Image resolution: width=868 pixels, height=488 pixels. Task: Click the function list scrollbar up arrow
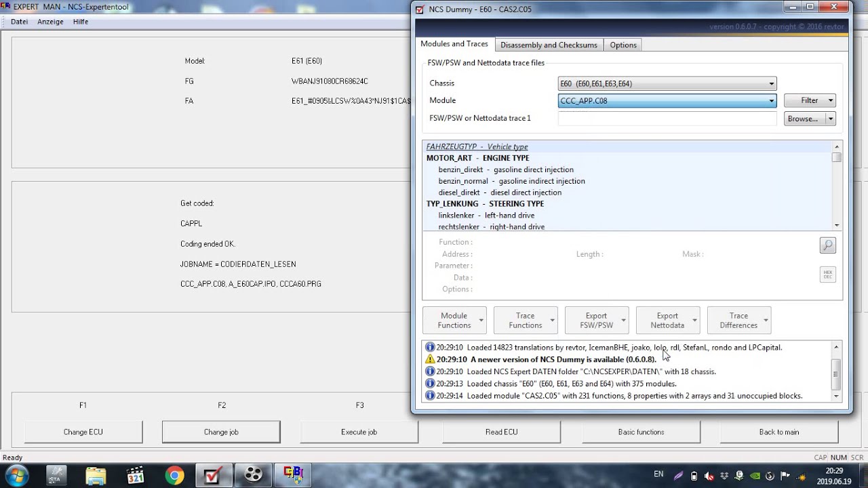click(x=837, y=146)
